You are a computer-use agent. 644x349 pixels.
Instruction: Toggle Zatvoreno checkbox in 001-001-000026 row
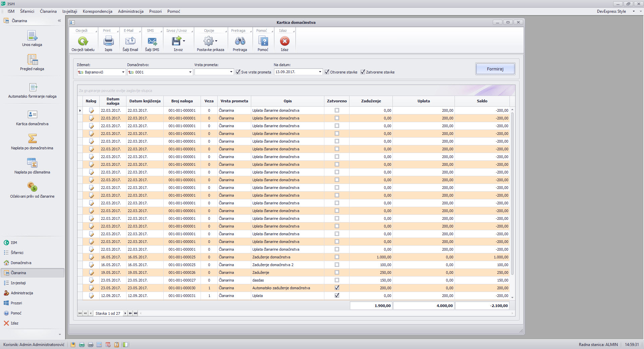tap(337, 272)
